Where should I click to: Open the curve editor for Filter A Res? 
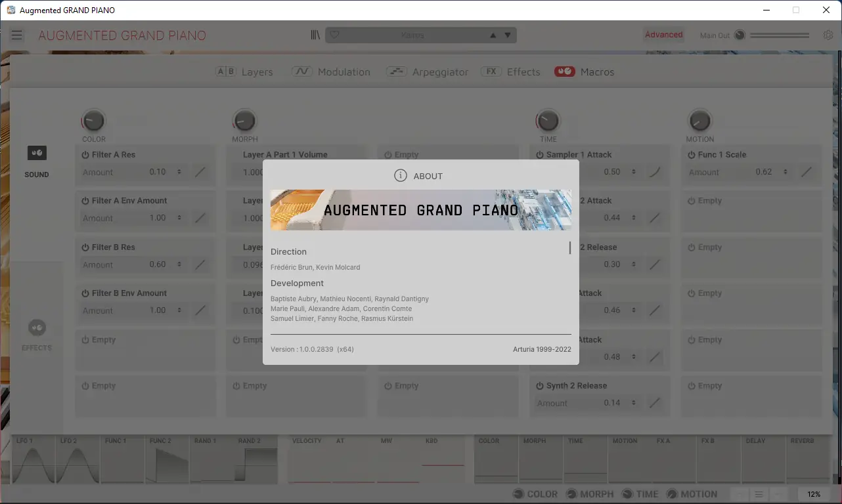pos(200,172)
